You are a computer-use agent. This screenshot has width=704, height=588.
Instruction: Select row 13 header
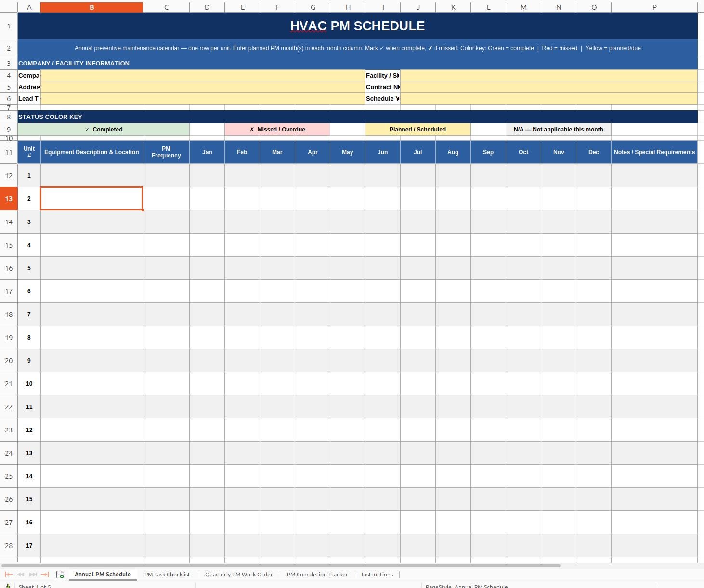tap(9, 199)
